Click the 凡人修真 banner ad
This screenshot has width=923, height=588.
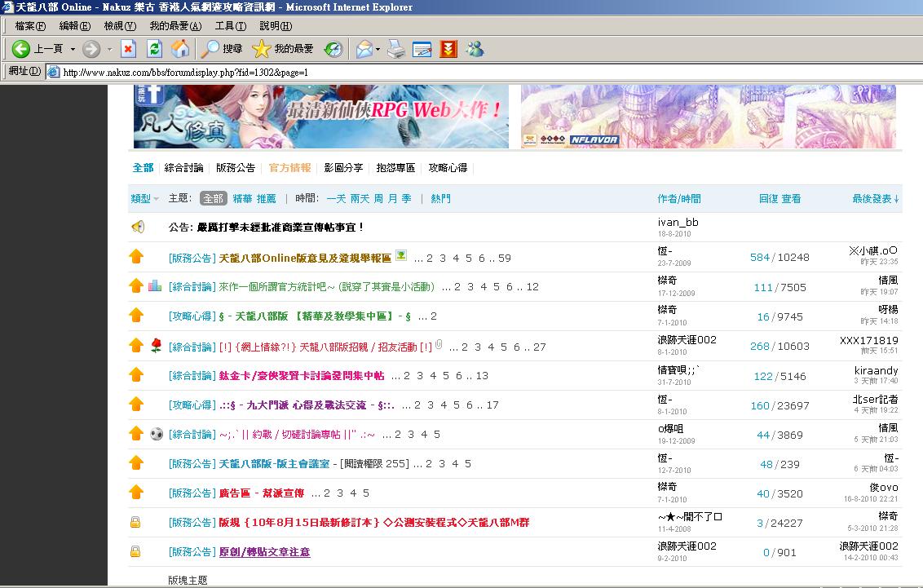320,116
